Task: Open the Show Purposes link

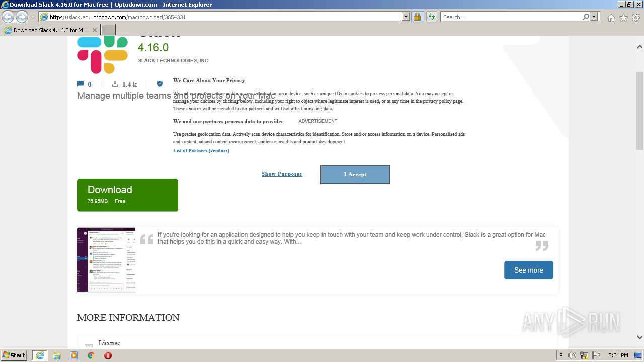Action: pyautogui.click(x=282, y=174)
